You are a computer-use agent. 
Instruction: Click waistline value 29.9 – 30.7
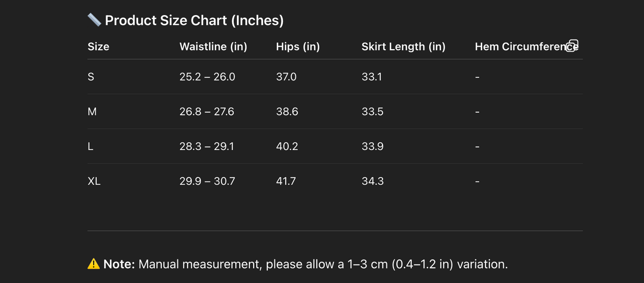click(x=207, y=181)
